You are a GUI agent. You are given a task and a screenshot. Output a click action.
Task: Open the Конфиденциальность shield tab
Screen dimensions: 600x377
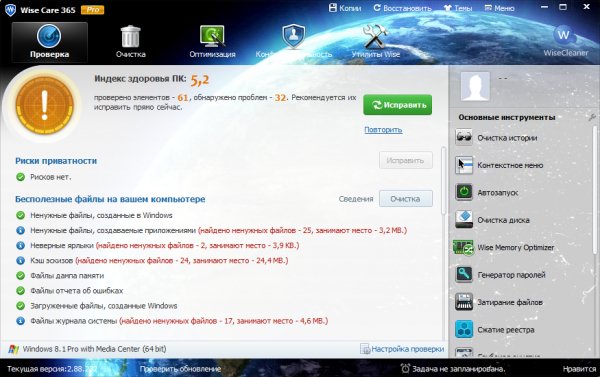click(293, 42)
